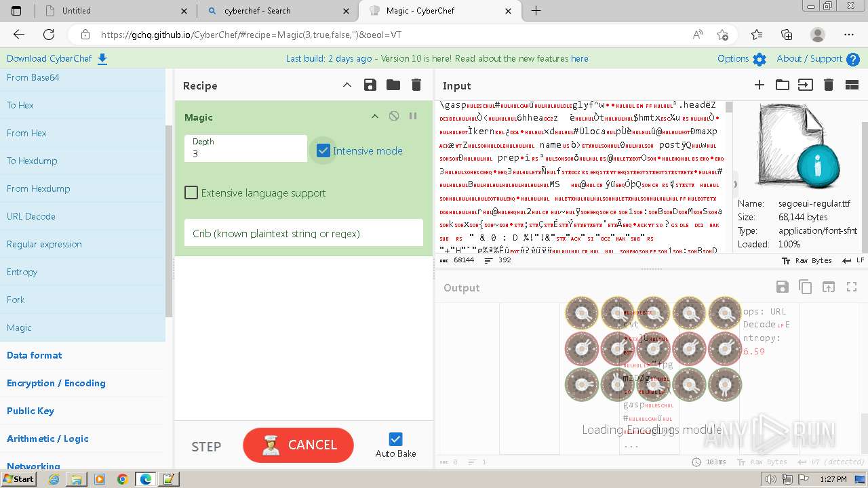This screenshot has width=868, height=488.
Task: Select URL Decode operation
Action: click(x=83, y=216)
